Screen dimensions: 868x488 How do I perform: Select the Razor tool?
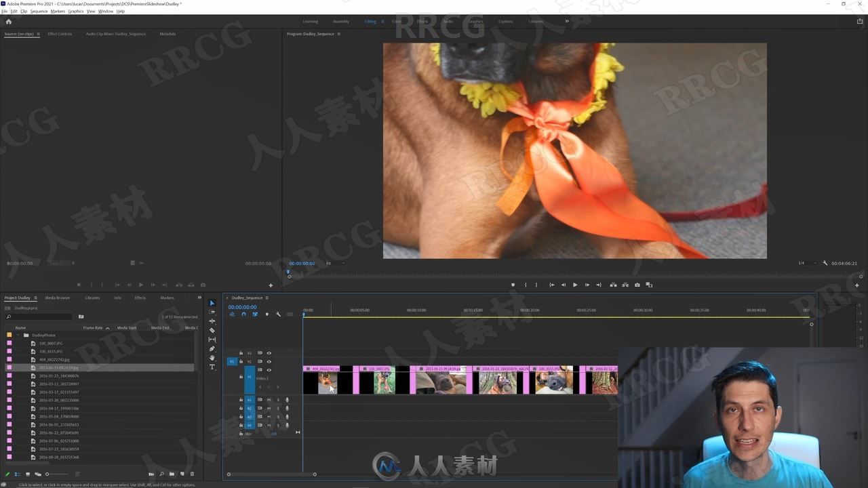(x=212, y=330)
